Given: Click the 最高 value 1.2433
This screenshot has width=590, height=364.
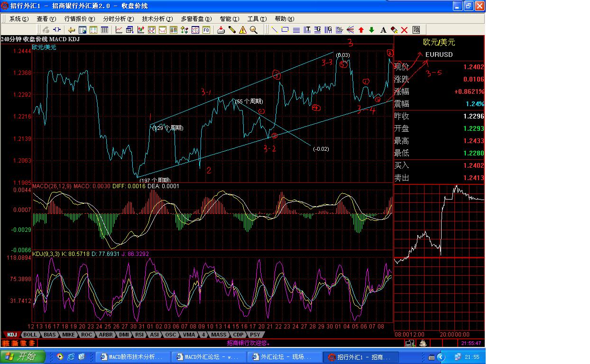Looking at the screenshot, I should [474, 141].
